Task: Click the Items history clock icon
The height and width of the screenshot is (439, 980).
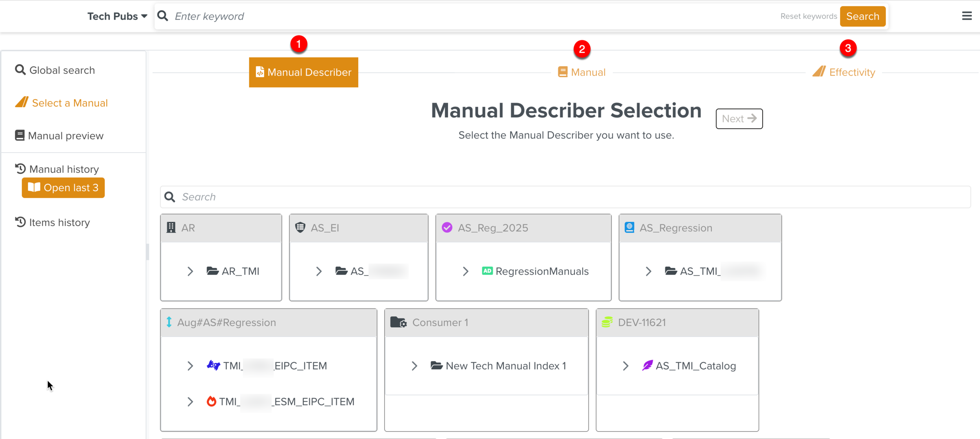Action: [x=20, y=222]
